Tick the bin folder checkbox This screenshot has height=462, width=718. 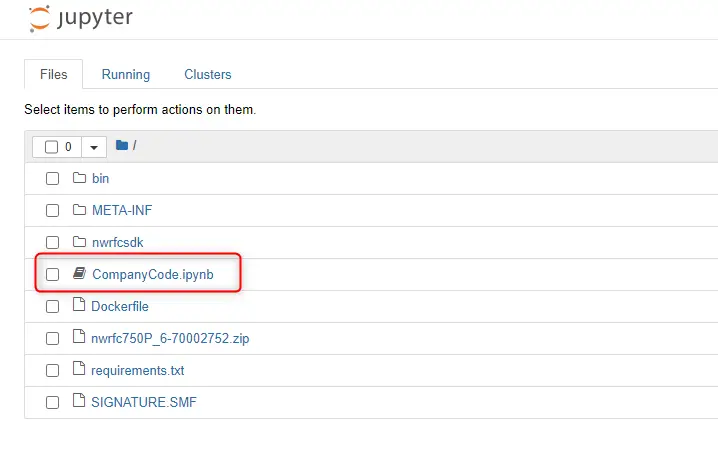point(53,178)
